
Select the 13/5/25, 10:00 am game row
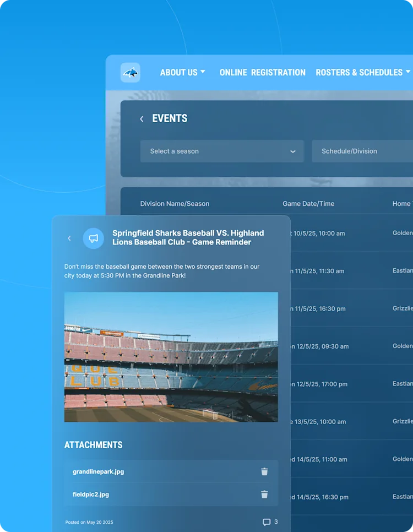coord(351,421)
